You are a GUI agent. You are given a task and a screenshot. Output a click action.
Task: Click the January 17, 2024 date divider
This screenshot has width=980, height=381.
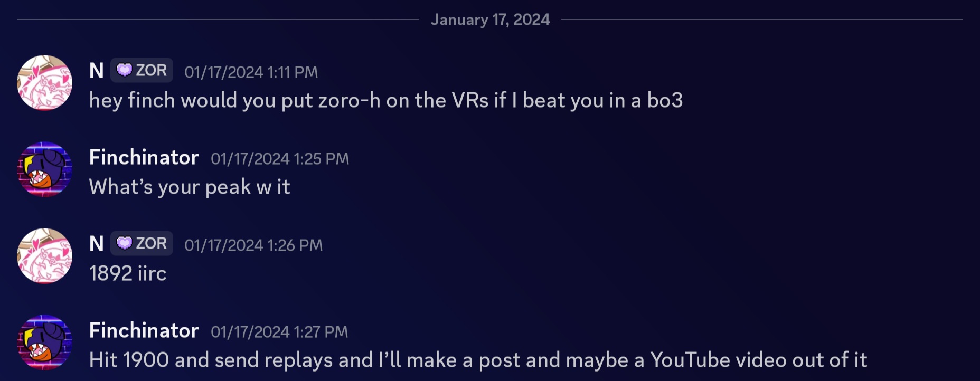coord(490,20)
